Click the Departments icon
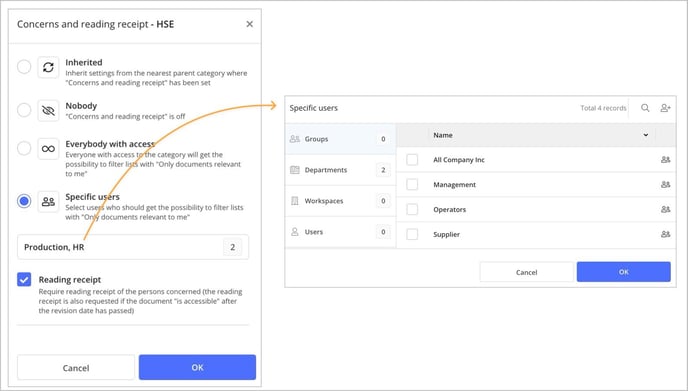The width and height of the screenshot is (688, 391). [295, 170]
